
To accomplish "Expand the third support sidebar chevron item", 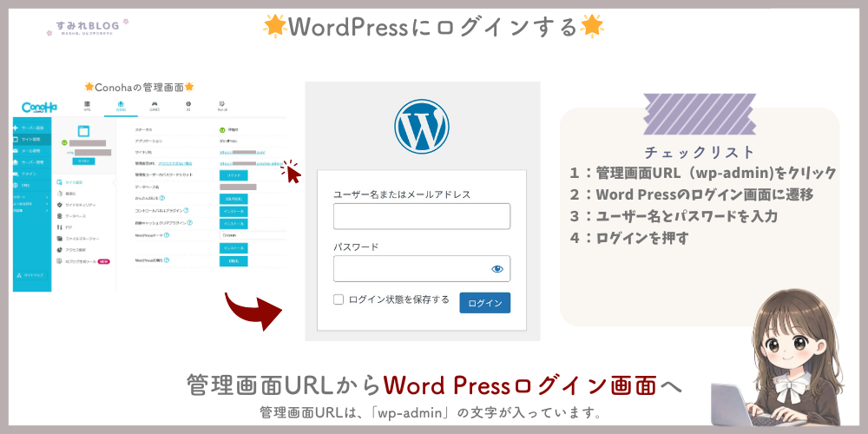I will (x=32, y=210).
